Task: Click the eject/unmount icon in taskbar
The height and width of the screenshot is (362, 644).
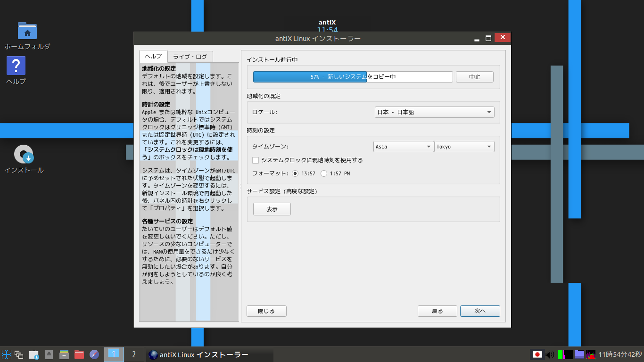Action: click(x=49, y=354)
